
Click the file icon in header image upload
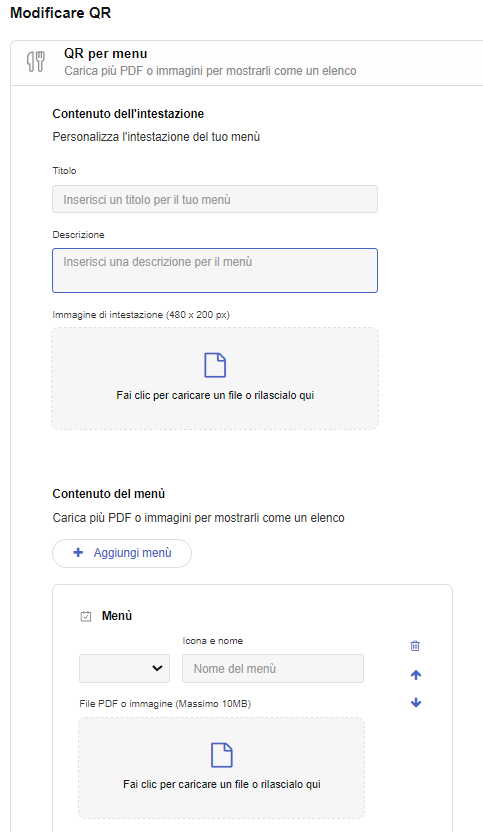215,366
